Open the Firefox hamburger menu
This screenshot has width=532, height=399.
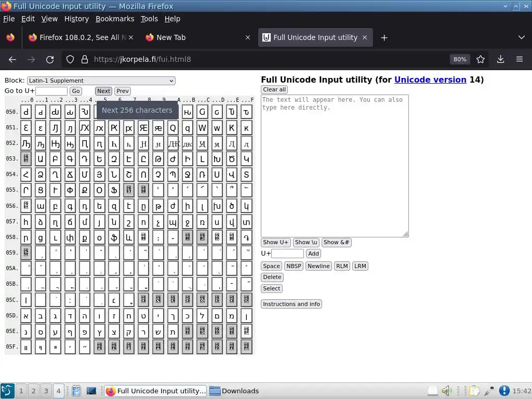coord(520,59)
